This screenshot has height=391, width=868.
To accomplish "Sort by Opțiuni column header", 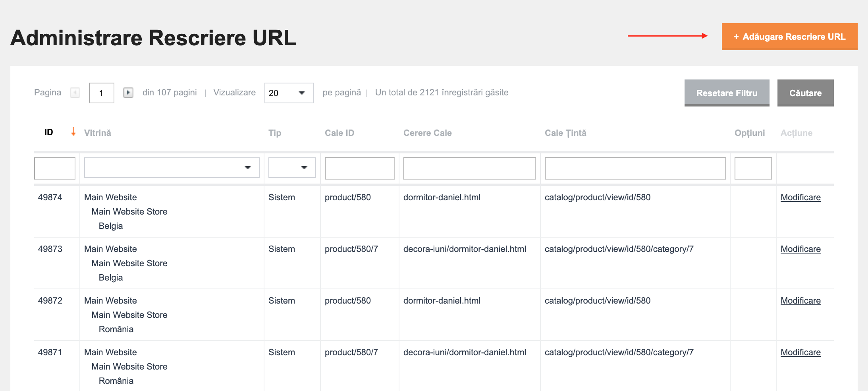I will pos(750,133).
